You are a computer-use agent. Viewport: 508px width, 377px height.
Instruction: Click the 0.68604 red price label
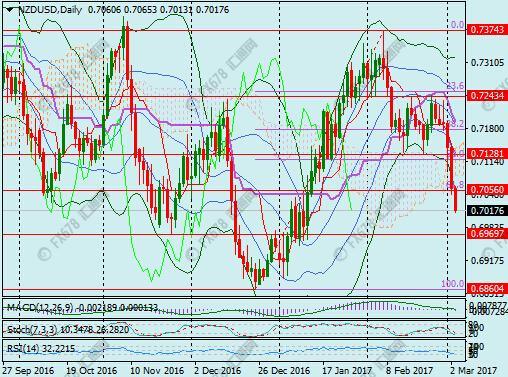coord(487,288)
